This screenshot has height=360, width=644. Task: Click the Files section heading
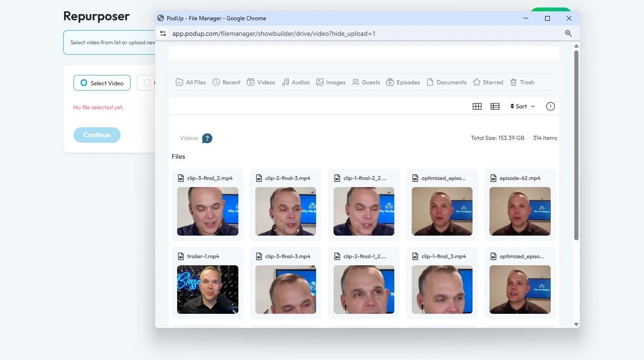coord(178,156)
